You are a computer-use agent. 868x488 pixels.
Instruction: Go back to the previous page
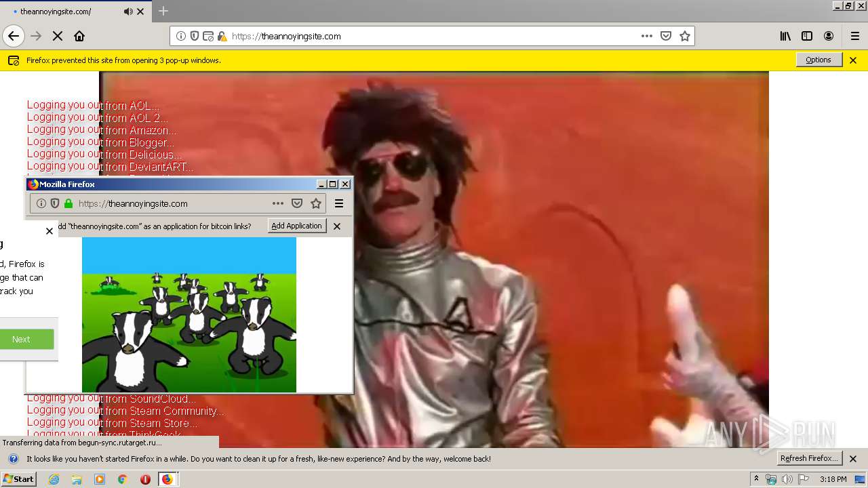14,36
